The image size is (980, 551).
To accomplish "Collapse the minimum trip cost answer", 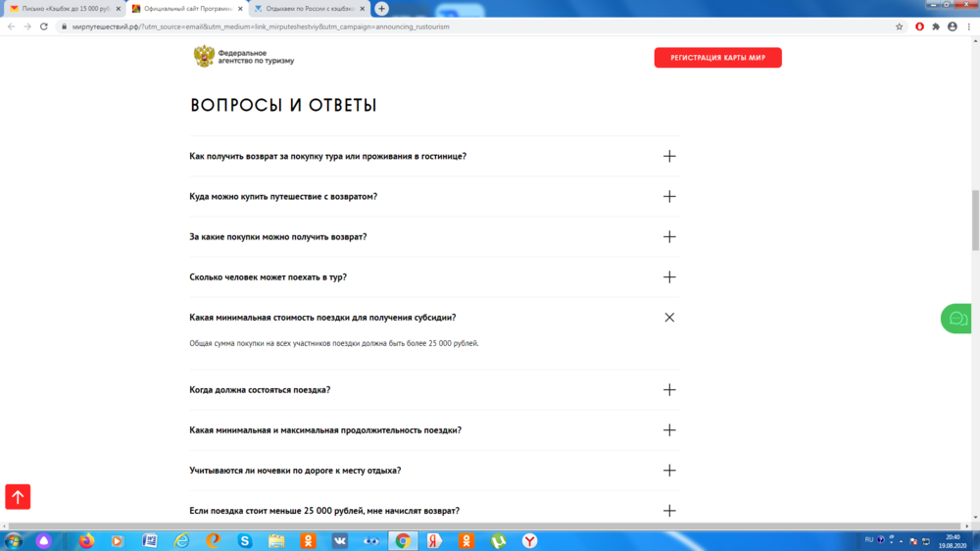I will [669, 318].
